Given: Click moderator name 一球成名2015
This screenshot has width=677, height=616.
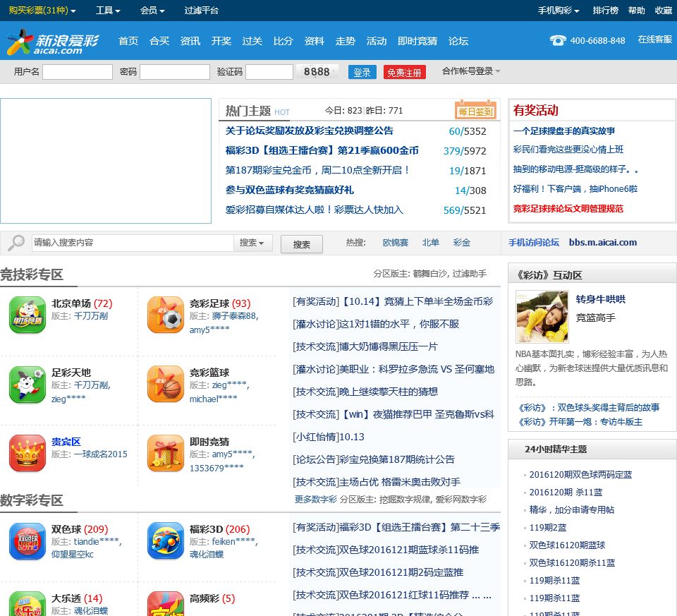Looking at the screenshot, I should click(x=101, y=454).
